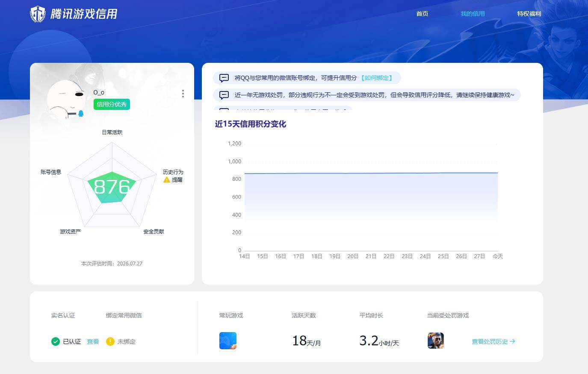Open the profile avatar picture
Viewport: 588px width, 374px height.
[x=65, y=98]
